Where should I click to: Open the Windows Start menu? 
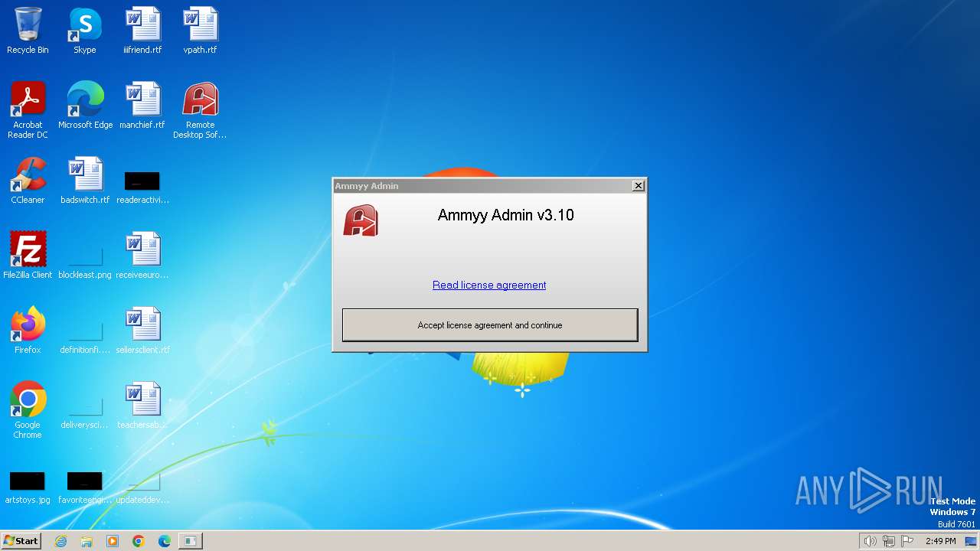[x=21, y=540]
